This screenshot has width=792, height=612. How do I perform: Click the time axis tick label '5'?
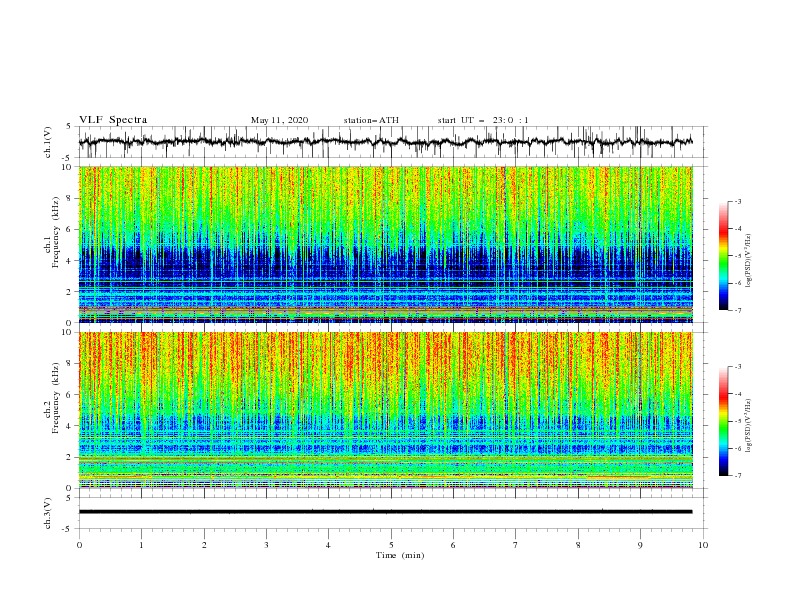[x=391, y=545]
